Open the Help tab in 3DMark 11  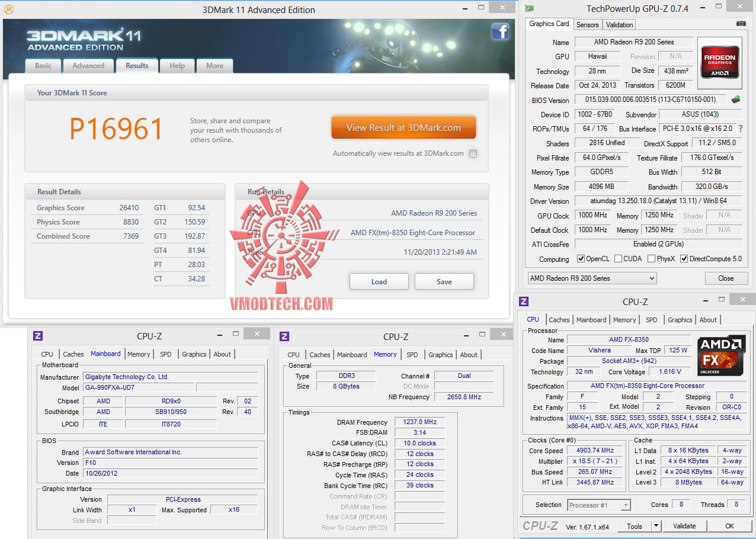pos(177,66)
